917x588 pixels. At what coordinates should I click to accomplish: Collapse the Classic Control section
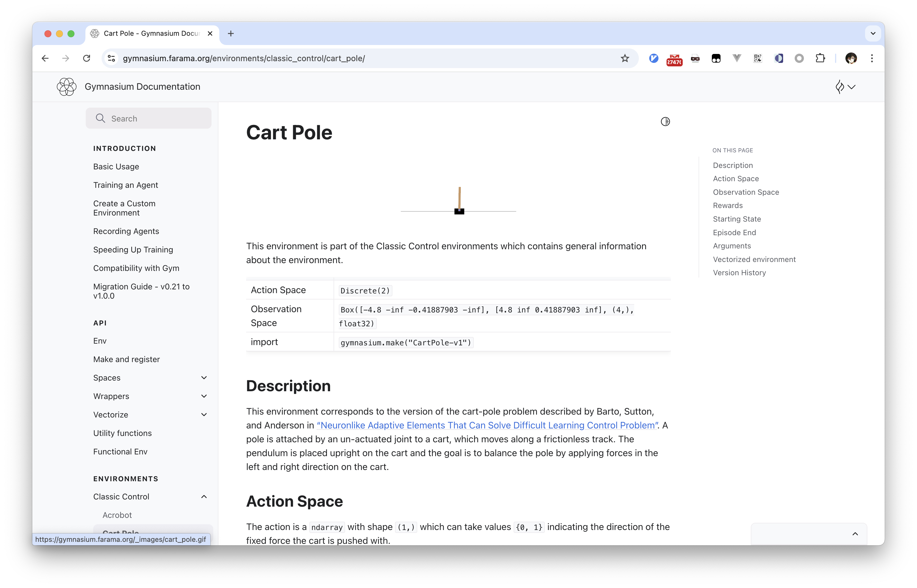click(204, 496)
